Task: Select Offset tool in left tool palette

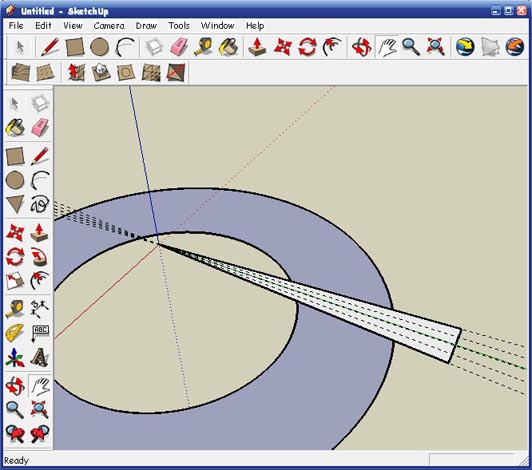Action: pyautogui.click(x=40, y=281)
